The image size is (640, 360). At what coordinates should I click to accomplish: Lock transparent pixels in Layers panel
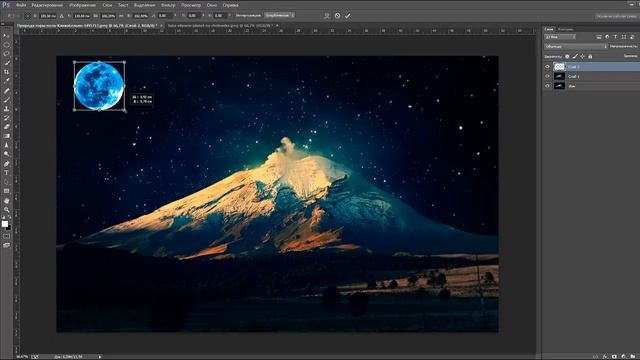pyautogui.click(x=567, y=56)
